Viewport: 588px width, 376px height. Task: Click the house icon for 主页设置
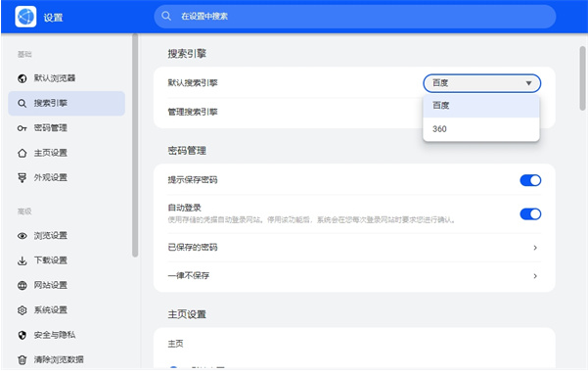coord(23,153)
